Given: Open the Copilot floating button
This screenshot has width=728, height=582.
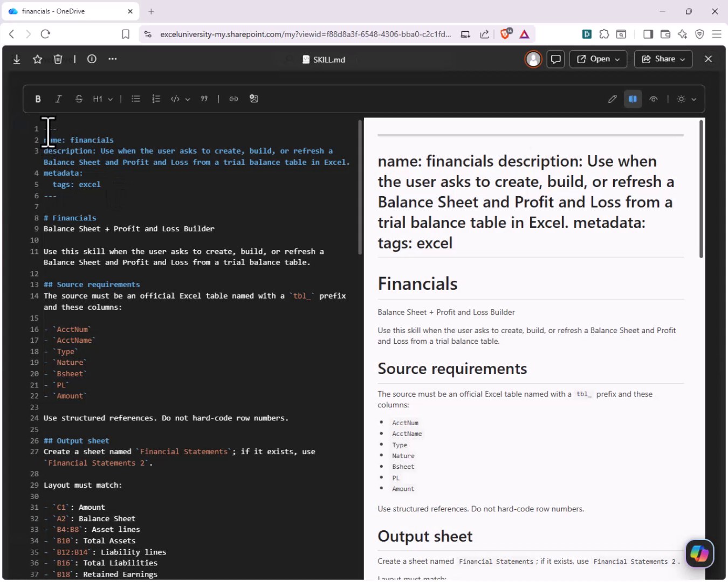Looking at the screenshot, I should 700,553.
